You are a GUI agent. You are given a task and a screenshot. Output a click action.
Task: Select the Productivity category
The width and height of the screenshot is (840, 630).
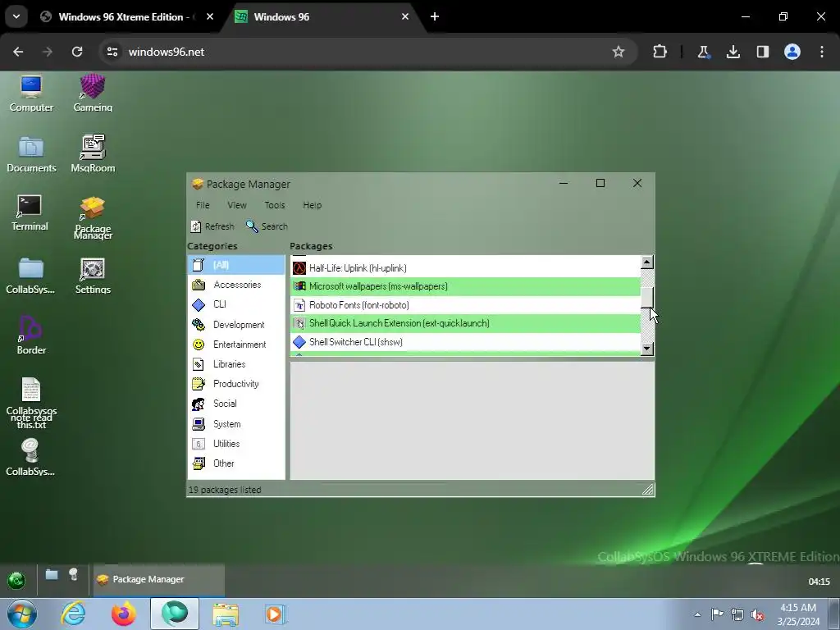(236, 384)
